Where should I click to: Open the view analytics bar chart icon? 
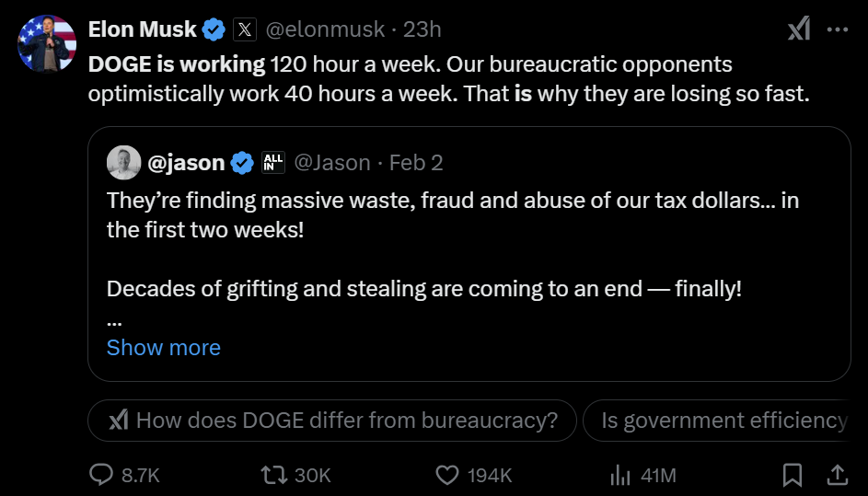620,475
